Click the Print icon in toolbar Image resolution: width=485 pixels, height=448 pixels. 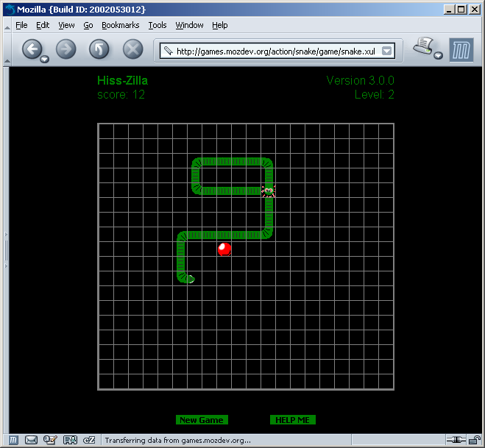tap(423, 46)
